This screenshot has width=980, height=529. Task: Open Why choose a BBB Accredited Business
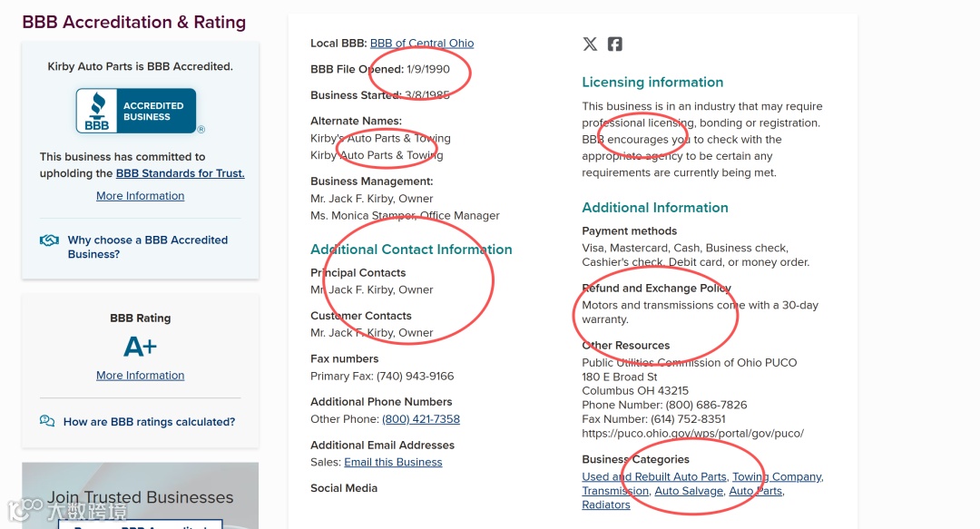[147, 247]
